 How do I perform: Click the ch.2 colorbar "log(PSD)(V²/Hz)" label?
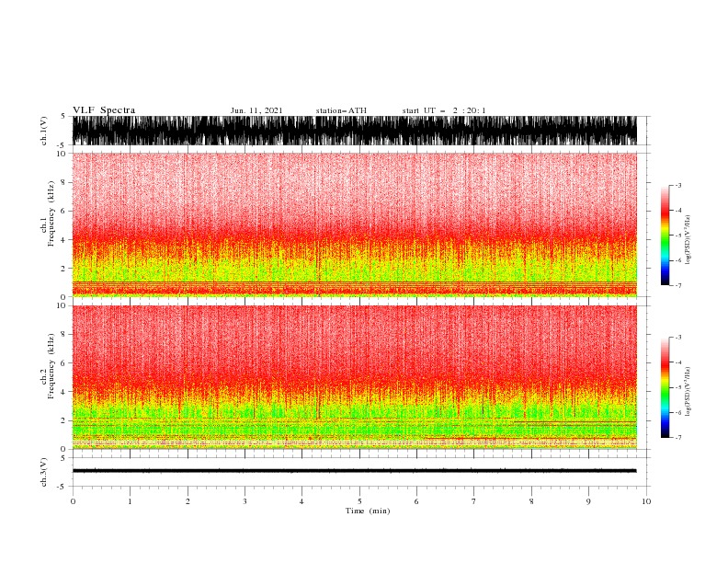coord(688,392)
